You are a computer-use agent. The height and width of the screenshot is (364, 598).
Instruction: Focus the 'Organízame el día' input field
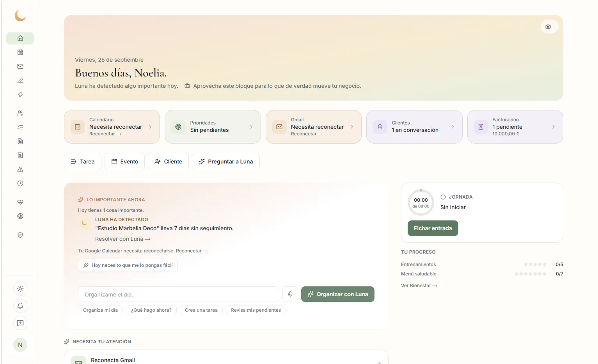pyautogui.click(x=179, y=294)
